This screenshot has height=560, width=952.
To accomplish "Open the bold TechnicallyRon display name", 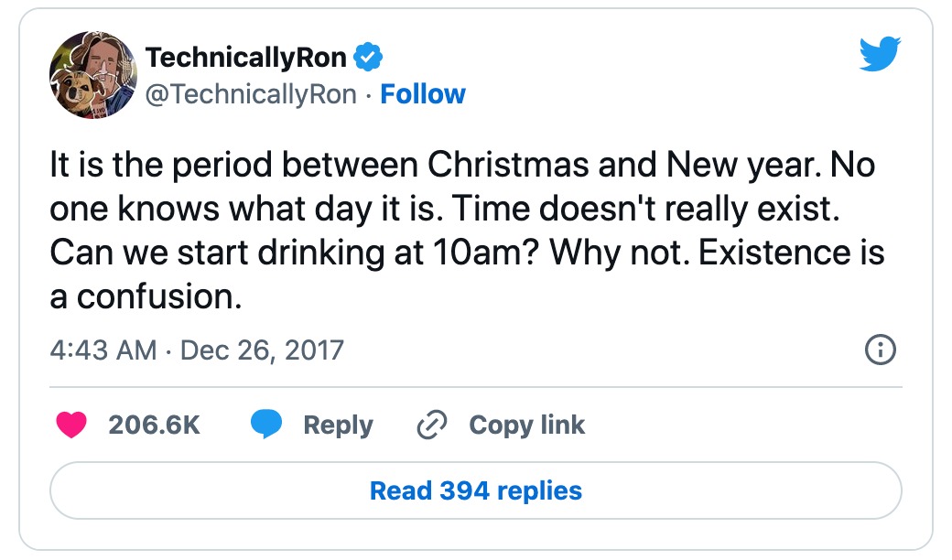I will pos(246,58).
